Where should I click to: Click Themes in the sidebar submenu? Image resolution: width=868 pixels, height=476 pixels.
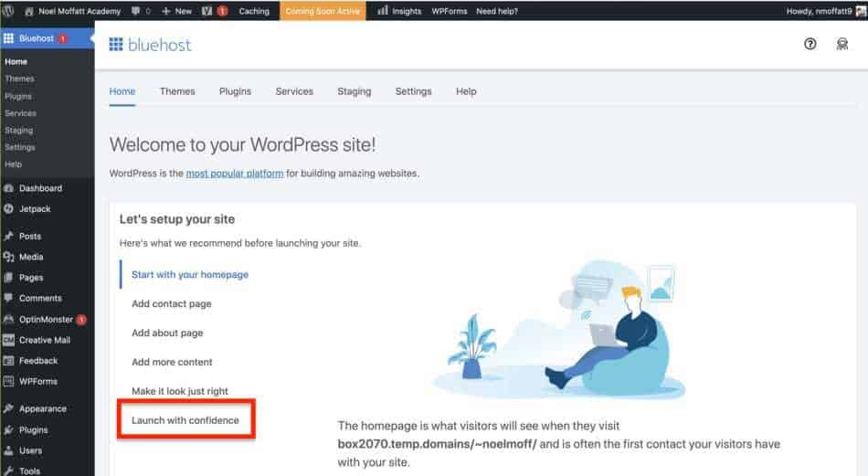[x=19, y=79]
